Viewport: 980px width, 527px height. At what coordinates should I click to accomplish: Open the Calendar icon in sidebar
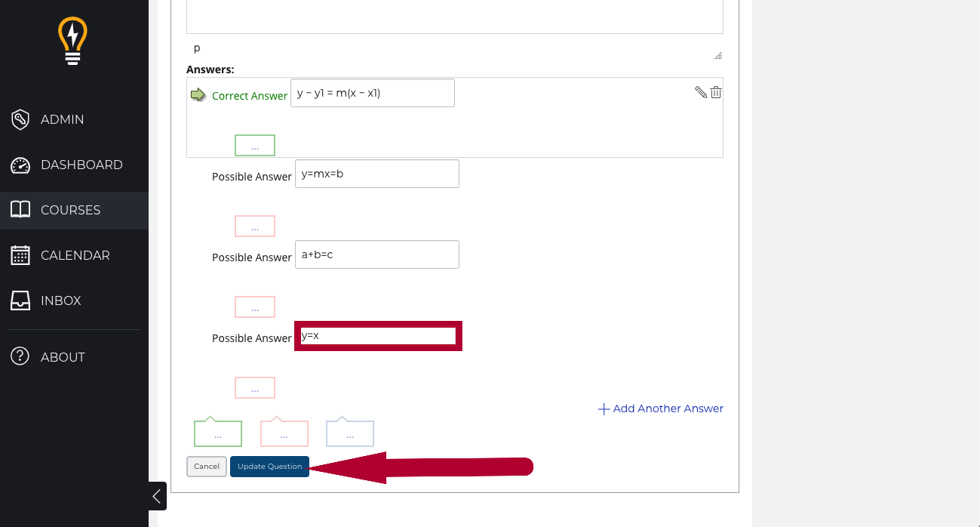(20, 255)
